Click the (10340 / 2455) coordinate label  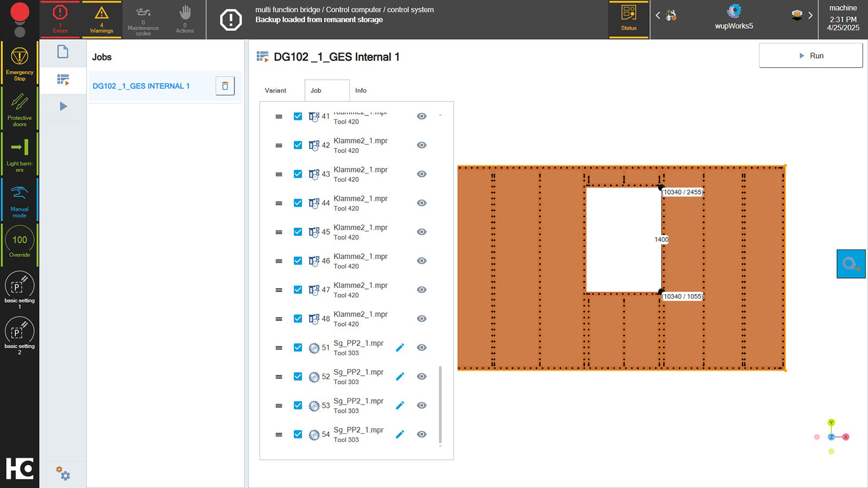coord(682,192)
